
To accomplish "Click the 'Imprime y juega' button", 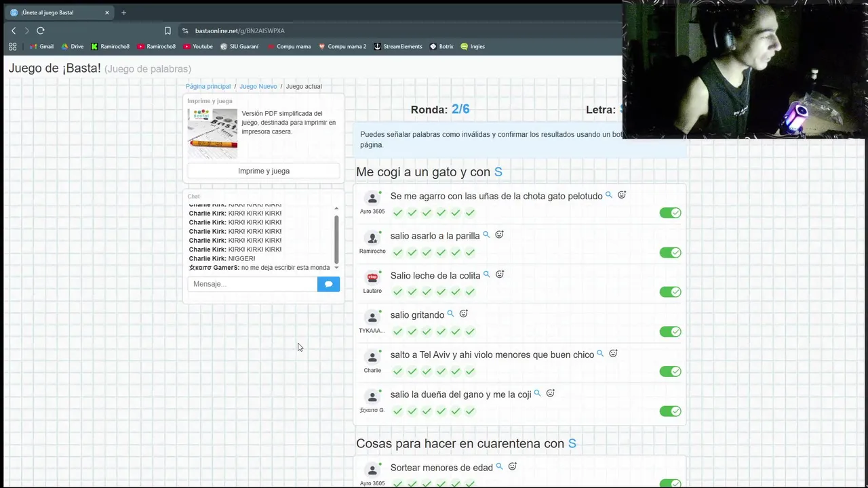I will click(264, 171).
